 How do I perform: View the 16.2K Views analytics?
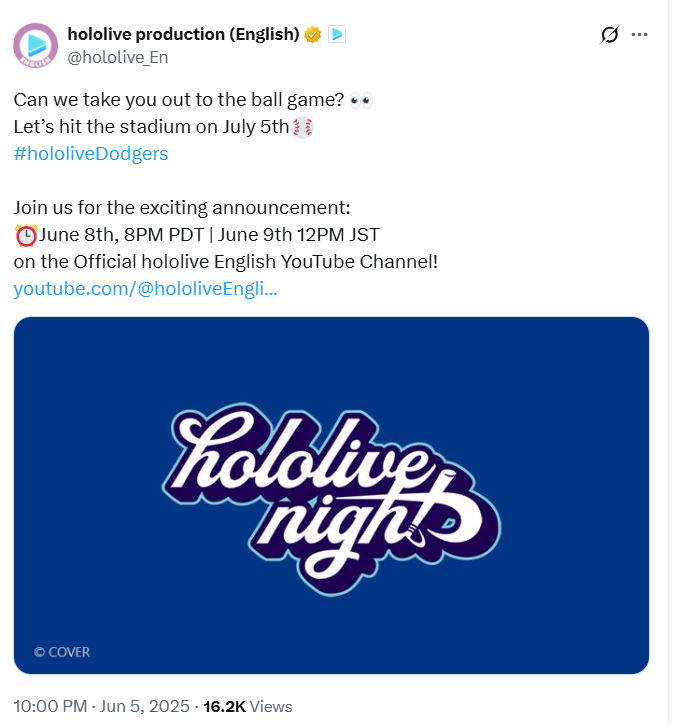[248, 707]
